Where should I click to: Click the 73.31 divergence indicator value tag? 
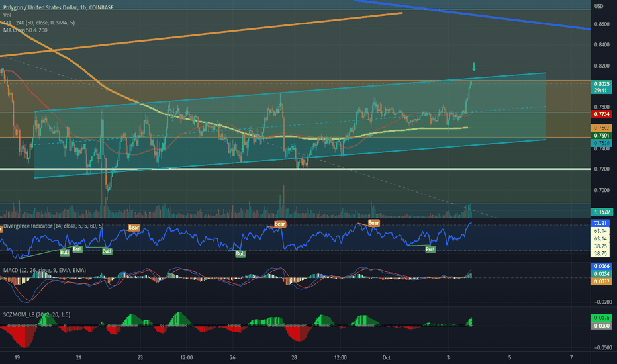[600, 223]
